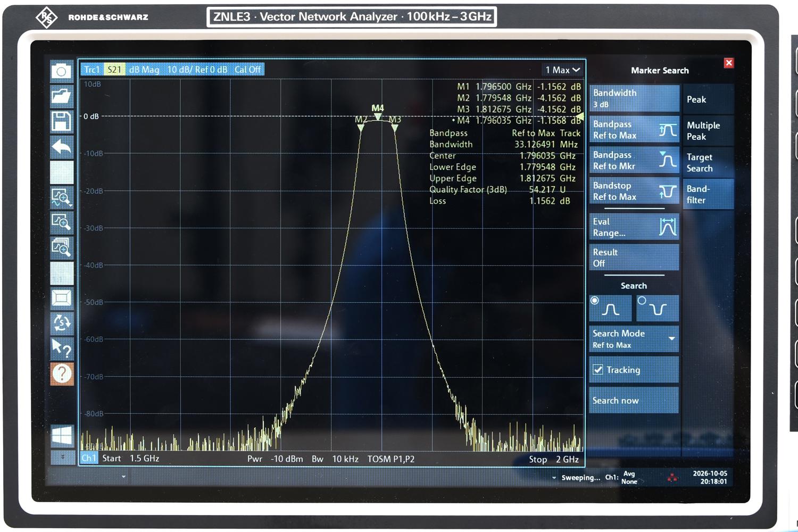798x532 pixels.
Task: Click the Upper Edge 1.812675 GHz result
Action: point(502,178)
